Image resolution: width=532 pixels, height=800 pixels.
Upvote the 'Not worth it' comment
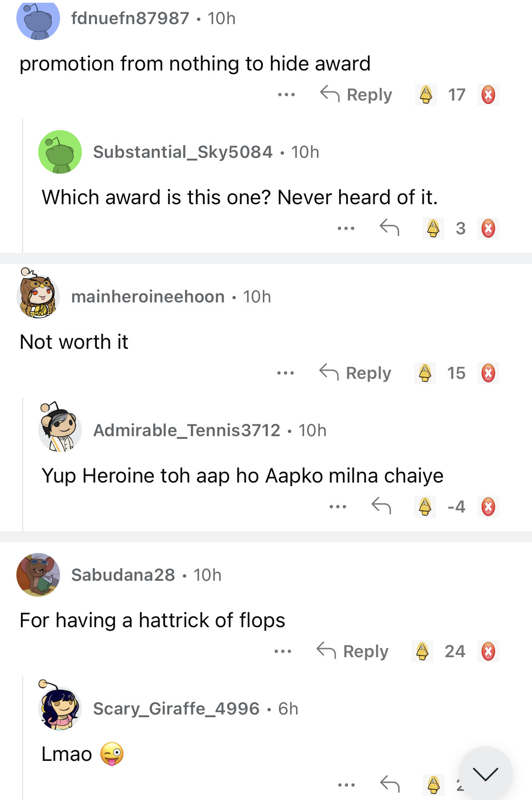click(x=425, y=373)
